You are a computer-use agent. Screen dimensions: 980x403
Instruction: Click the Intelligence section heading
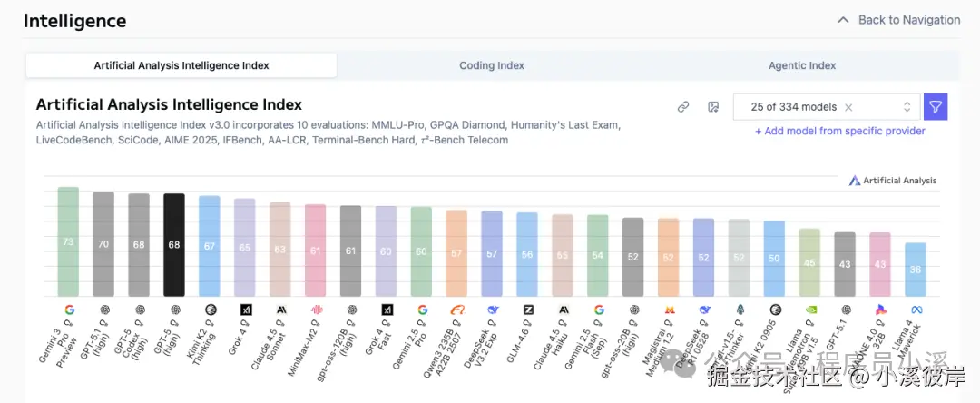75,21
